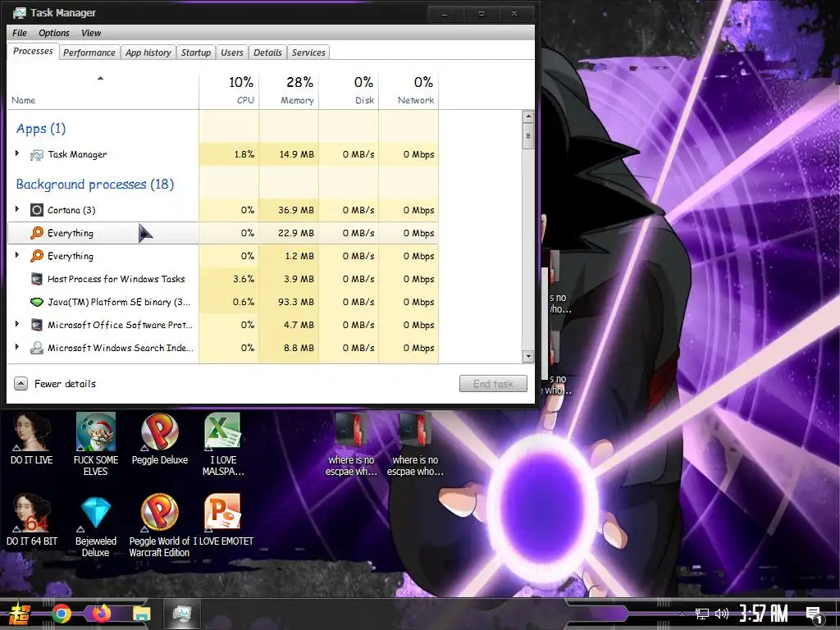This screenshot has width=840, height=630.
Task: Expand the Cortana (3) process group
Action: click(17, 209)
